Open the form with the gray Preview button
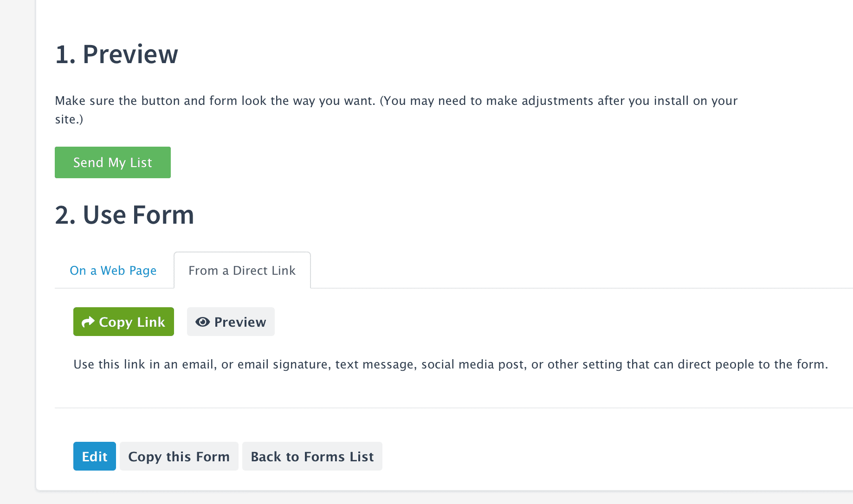The image size is (853, 504). [231, 322]
